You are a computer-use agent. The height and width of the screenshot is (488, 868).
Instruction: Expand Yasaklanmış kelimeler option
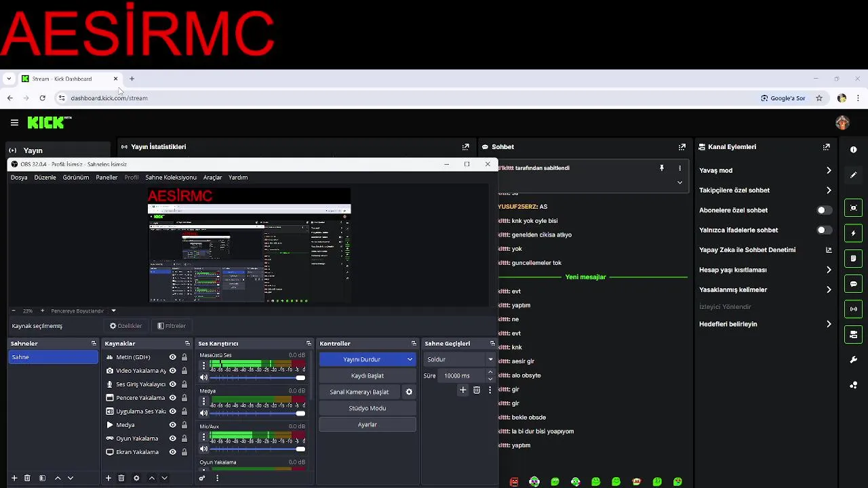[829, 290]
